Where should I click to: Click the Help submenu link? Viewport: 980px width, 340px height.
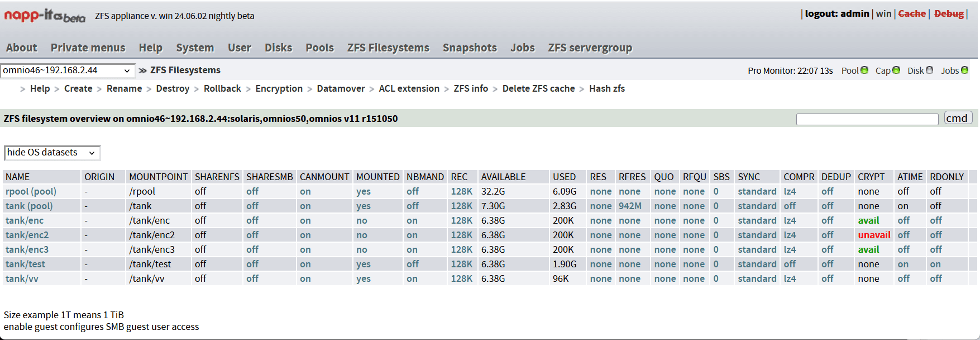[40, 88]
